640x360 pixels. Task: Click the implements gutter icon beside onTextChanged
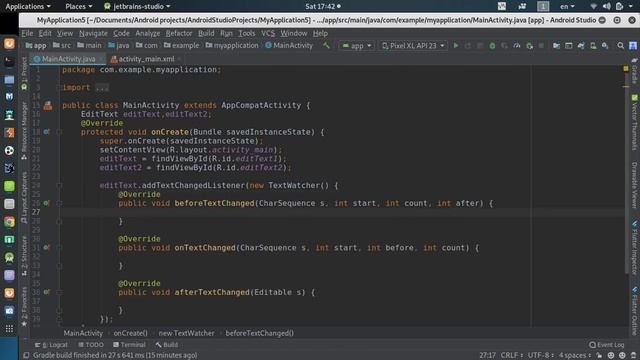click(47, 247)
